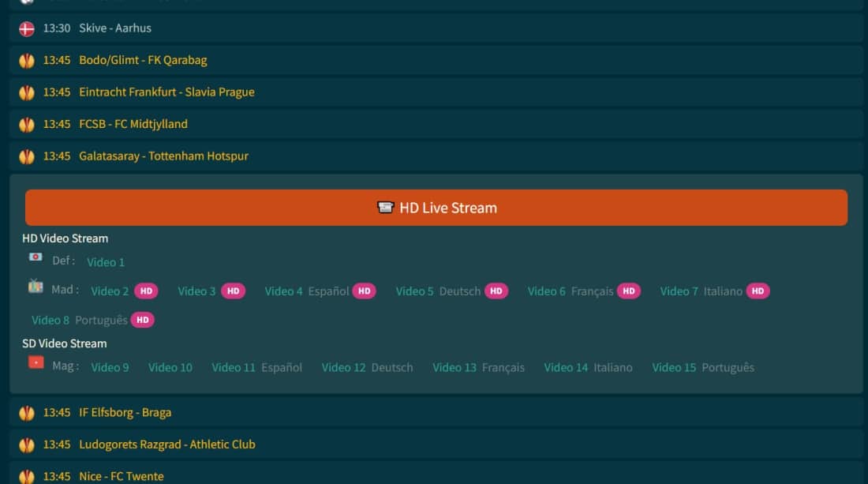Viewport: 868px width, 484px height.
Task: Collapse the Galatasaray - Tottenham Hotspur match
Action: [436, 156]
